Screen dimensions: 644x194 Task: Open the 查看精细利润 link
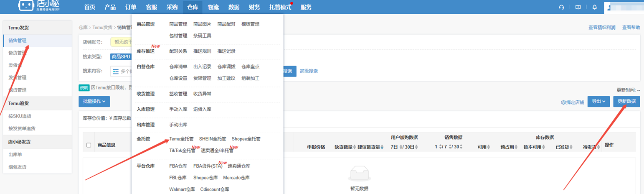pyautogui.click(x=601, y=28)
